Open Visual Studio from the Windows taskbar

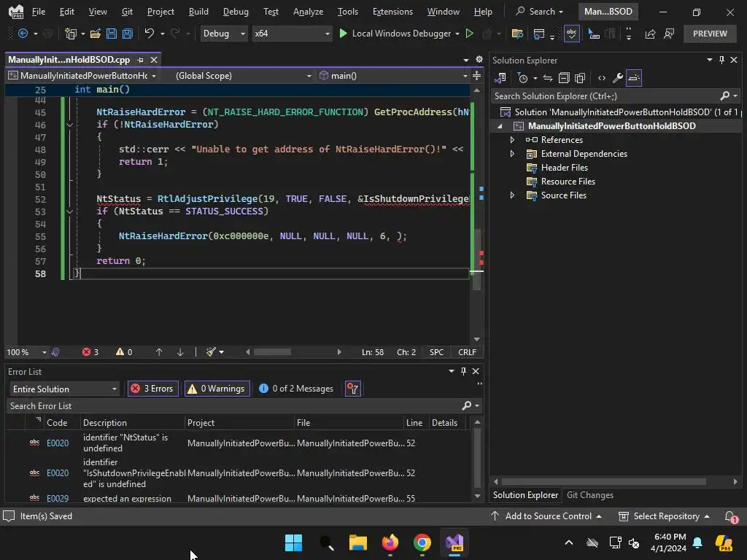[454, 542]
